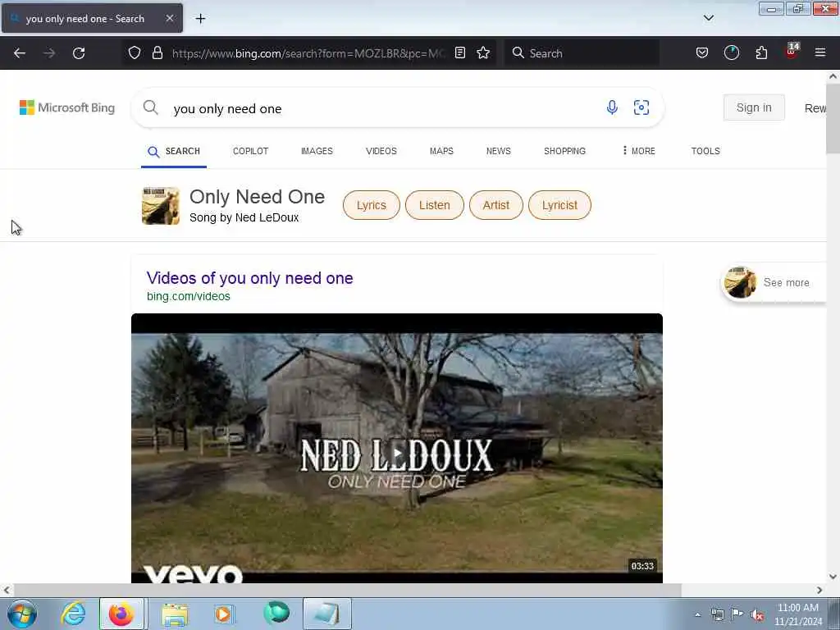The image size is (840, 630).
Task: Click the circular toolbar icon next to Pocket
Action: (x=731, y=52)
